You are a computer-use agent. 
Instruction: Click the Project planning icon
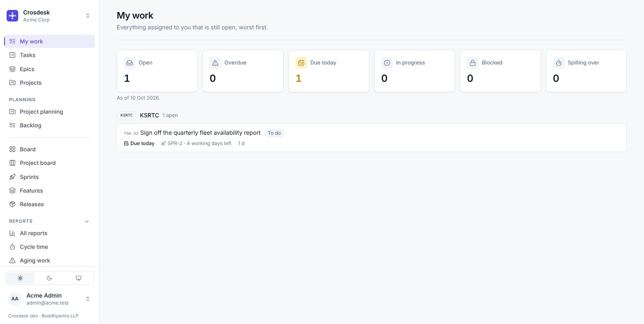click(x=12, y=112)
